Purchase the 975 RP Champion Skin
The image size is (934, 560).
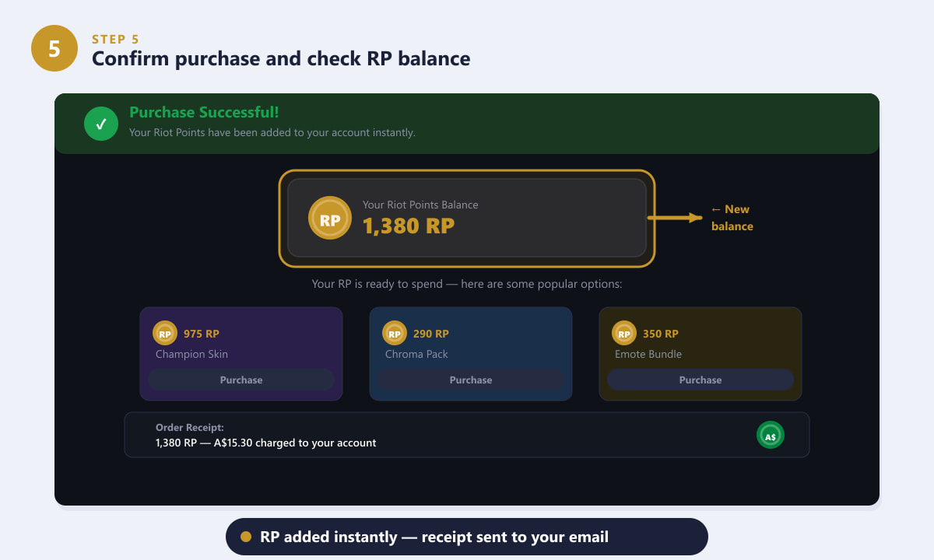(241, 380)
